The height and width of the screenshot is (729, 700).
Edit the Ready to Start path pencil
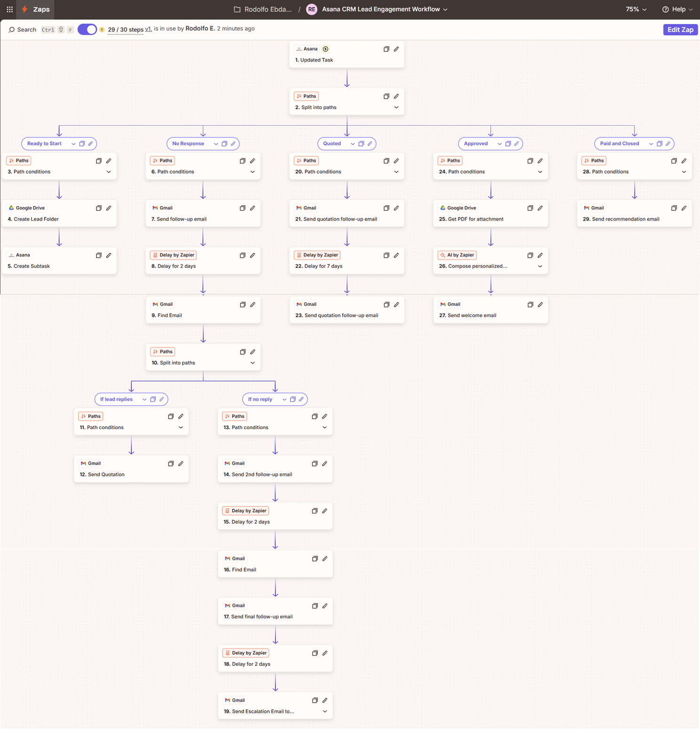pyautogui.click(x=90, y=144)
